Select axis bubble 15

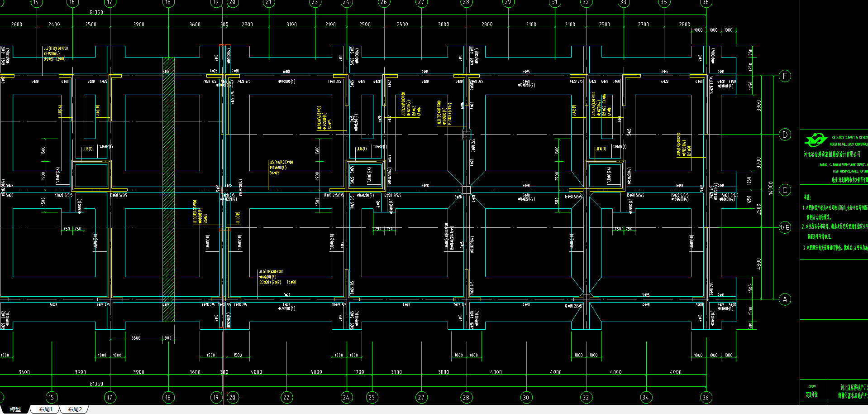click(51, 398)
